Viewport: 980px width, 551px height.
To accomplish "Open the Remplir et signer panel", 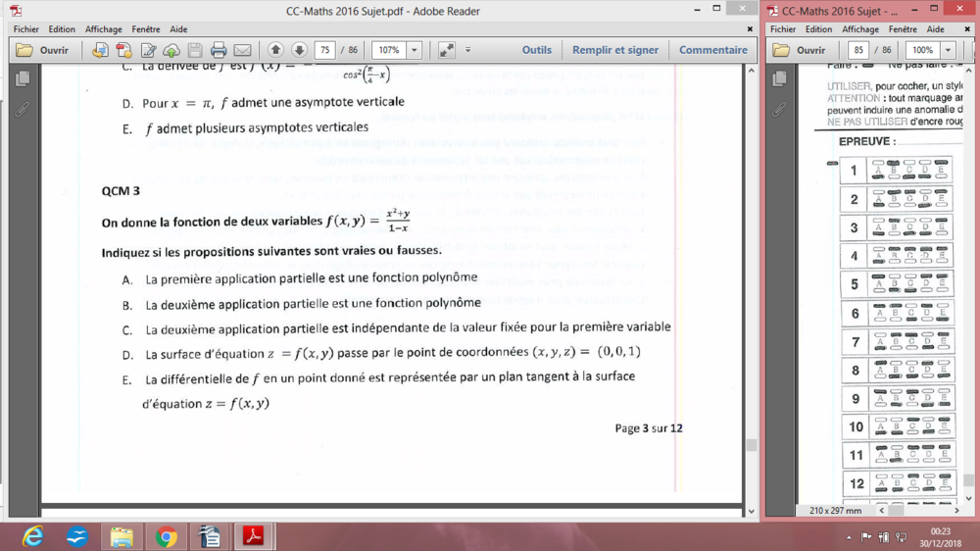I will [615, 50].
